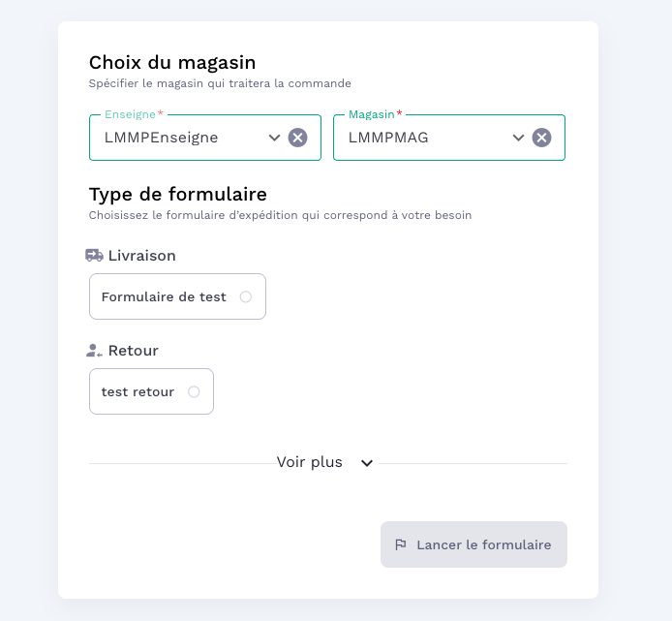This screenshot has height=621, width=672.
Task: Click the Livraison section label
Action: tap(142, 256)
